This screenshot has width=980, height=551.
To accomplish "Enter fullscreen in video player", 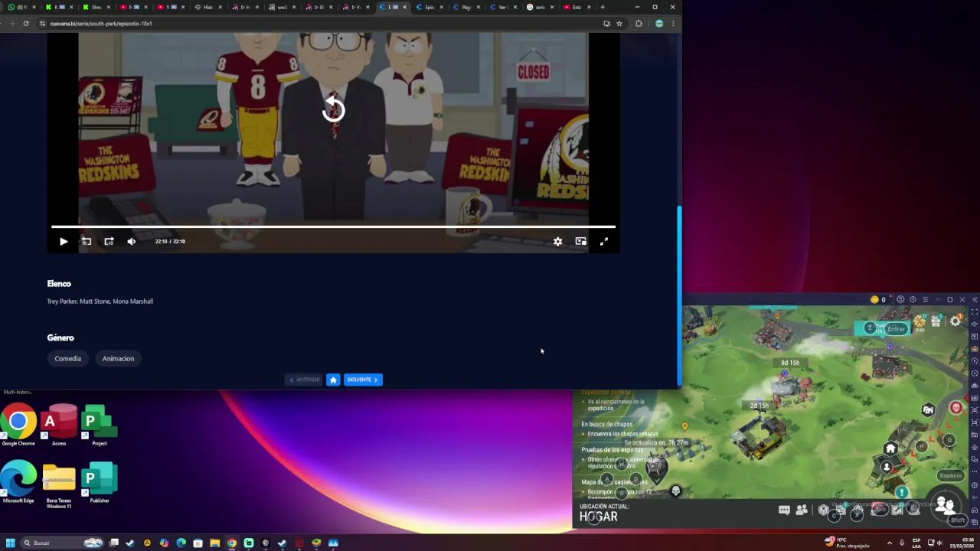I will tap(604, 241).
